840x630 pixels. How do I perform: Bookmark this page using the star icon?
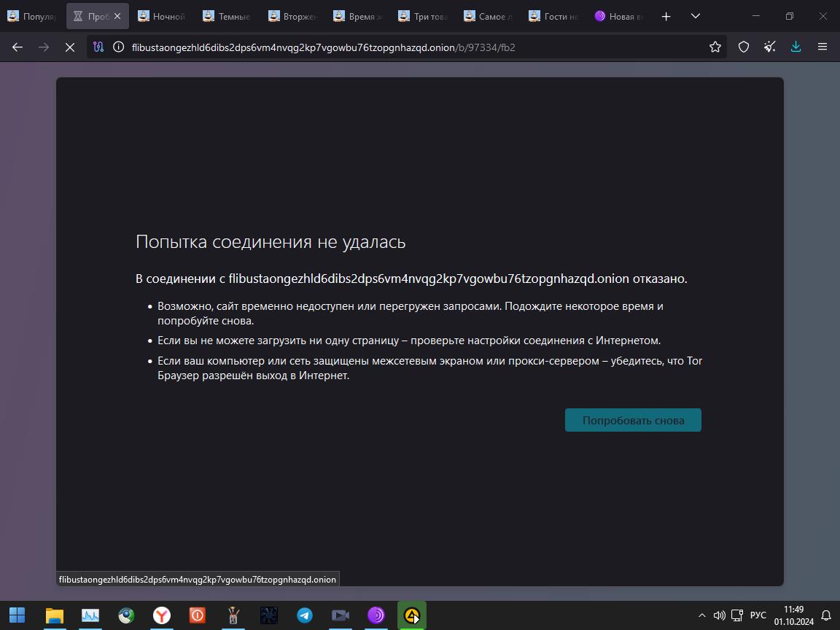click(715, 47)
